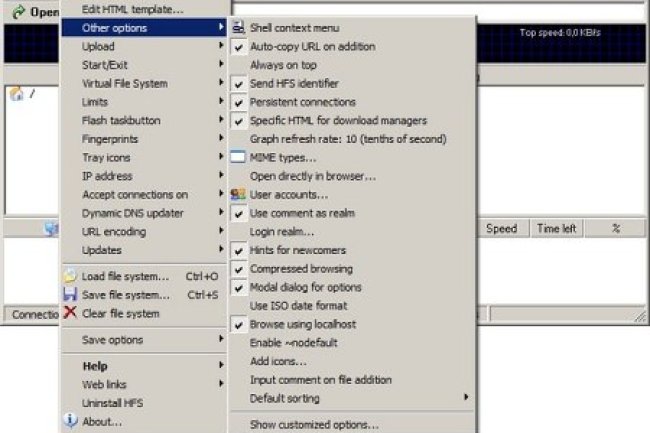Expand the Tray icons submenu

tap(144, 157)
